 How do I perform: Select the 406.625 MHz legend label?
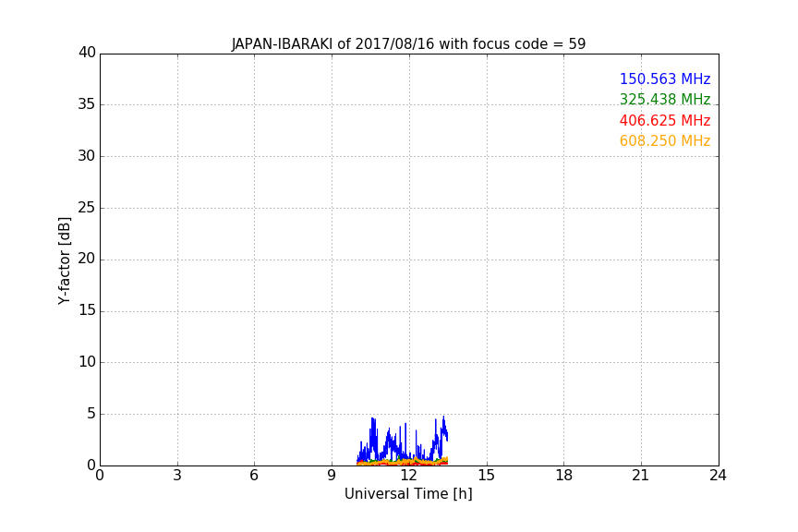tap(665, 120)
